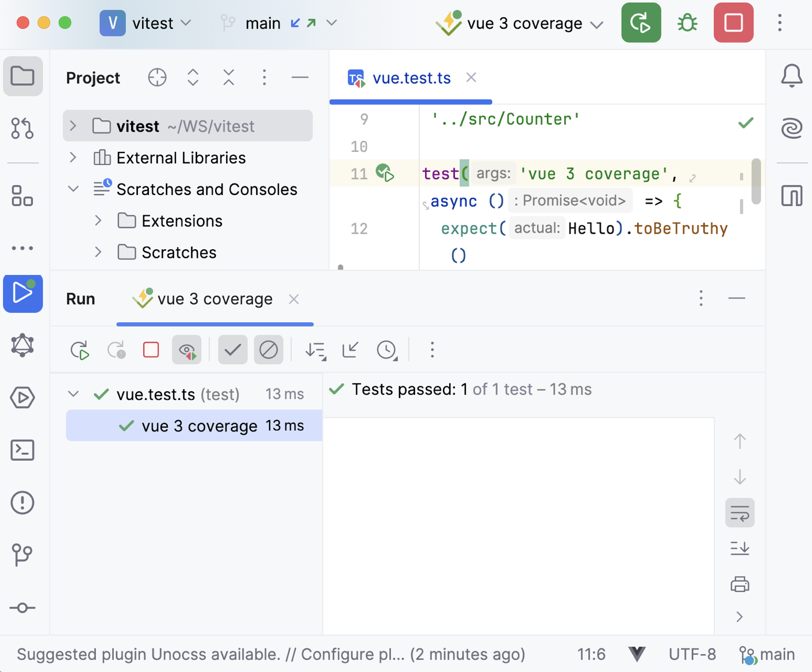
Task: Rerun the vue 3 coverage test run
Action: tap(80, 349)
